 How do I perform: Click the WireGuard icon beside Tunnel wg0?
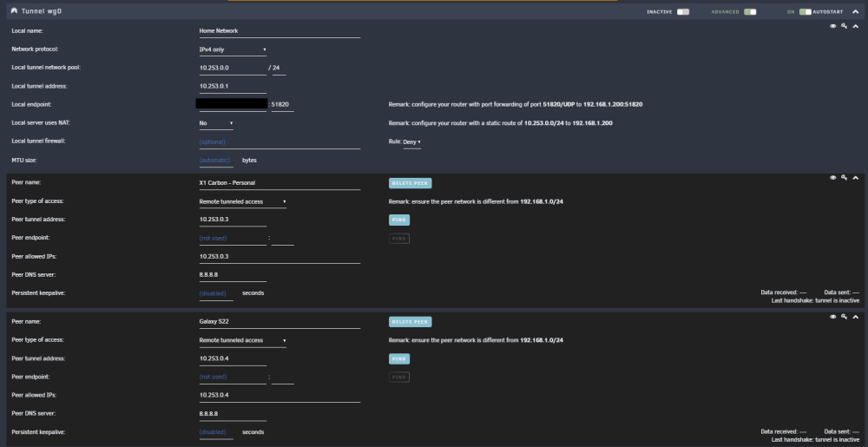point(14,11)
